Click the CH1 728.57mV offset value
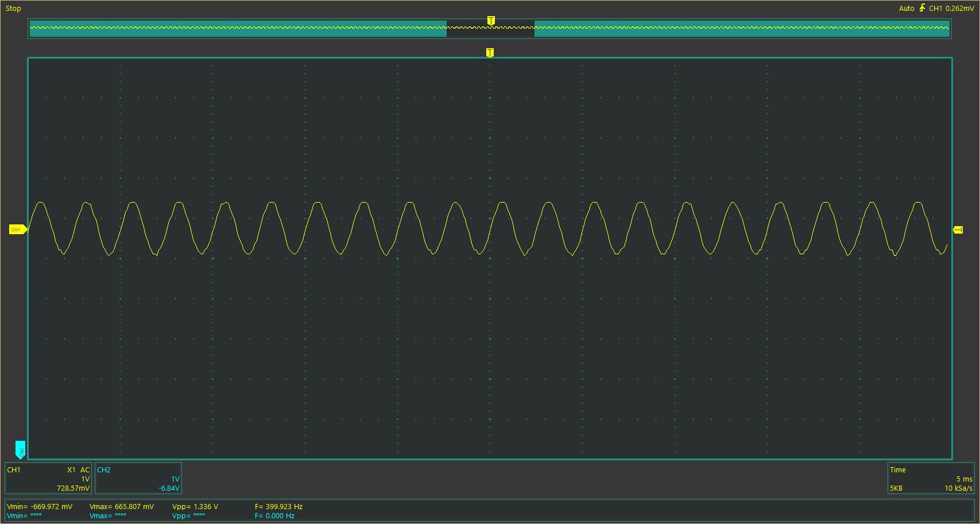Viewport: 980px width, 524px height. pos(73,488)
